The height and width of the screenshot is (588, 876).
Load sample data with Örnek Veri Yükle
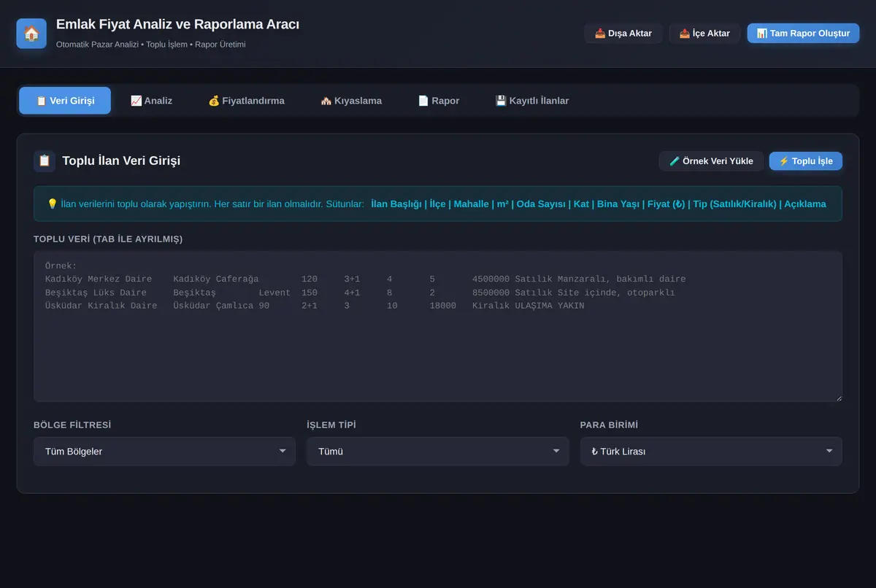point(711,161)
